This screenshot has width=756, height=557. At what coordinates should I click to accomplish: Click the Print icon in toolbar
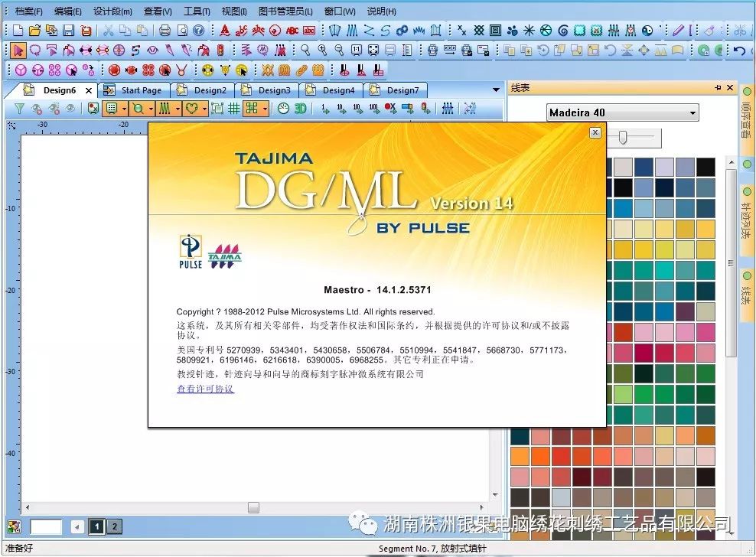pyautogui.click(x=165, y=31)
